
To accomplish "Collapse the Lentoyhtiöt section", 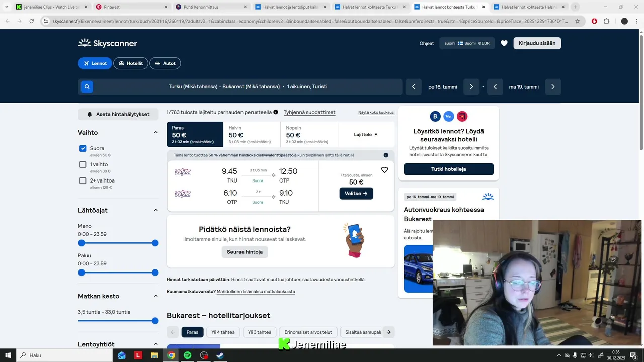I will pyautogui.click(x=155, y=344).
